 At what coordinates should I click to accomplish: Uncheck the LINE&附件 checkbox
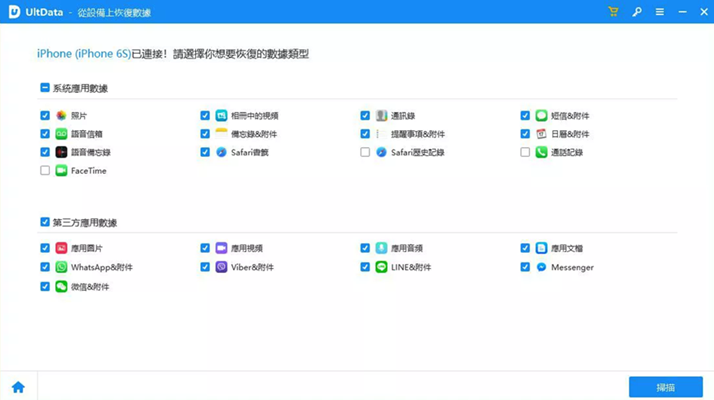(x=365, y=267)
